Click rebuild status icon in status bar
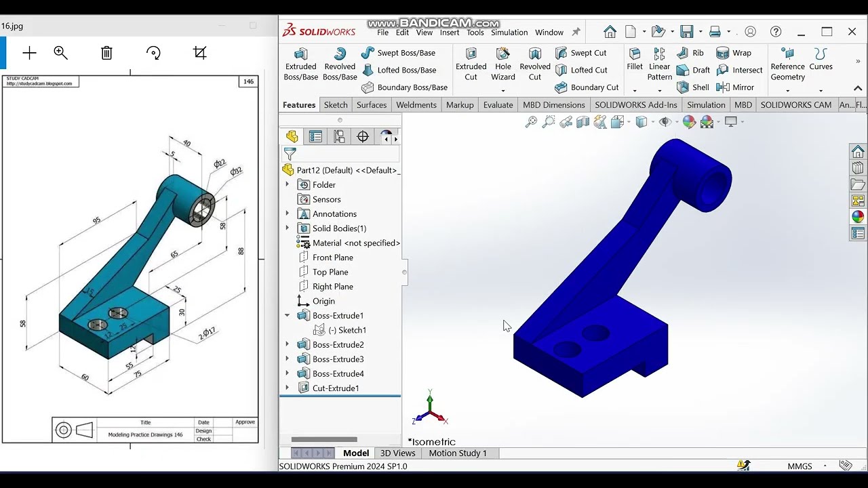The width and height of the screenshot is (868, 488). pyautogui.click(x=744, y=466)
